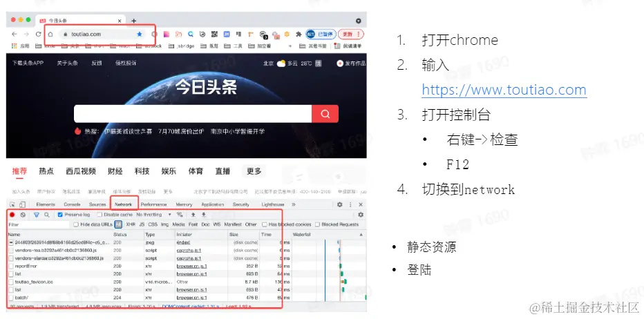Image resolution: width=644 pixels, height=319 pixels.
Task: Switch to the Elements tab in DevTools
Action: pos(46,204)
